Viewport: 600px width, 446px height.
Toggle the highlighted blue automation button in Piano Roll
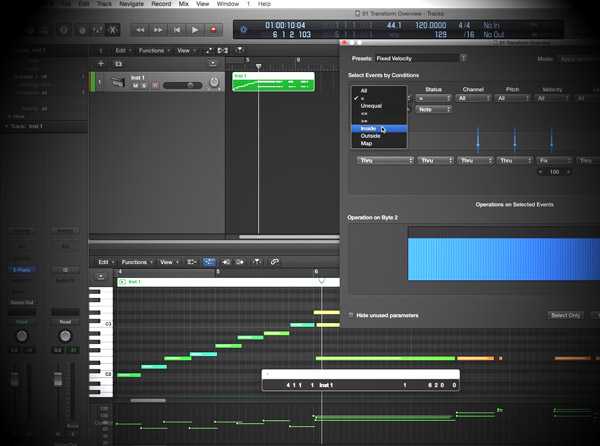click(209, 262)
